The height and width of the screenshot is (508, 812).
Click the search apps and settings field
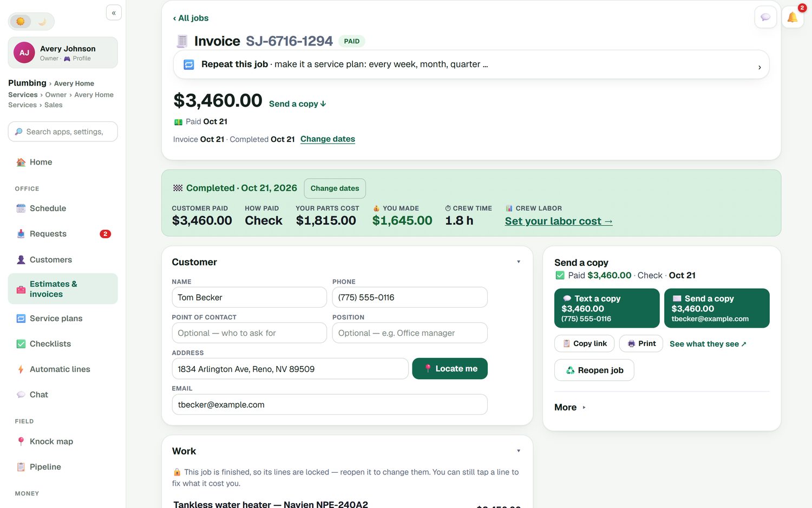[63, 132]
